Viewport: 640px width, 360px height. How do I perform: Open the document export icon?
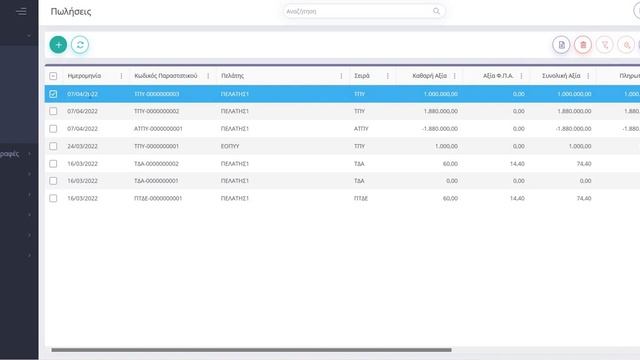coord(561,45)
